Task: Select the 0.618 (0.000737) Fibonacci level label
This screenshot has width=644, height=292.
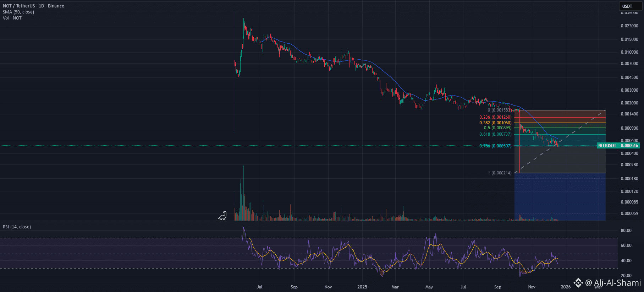Action: tap(495, 134)
